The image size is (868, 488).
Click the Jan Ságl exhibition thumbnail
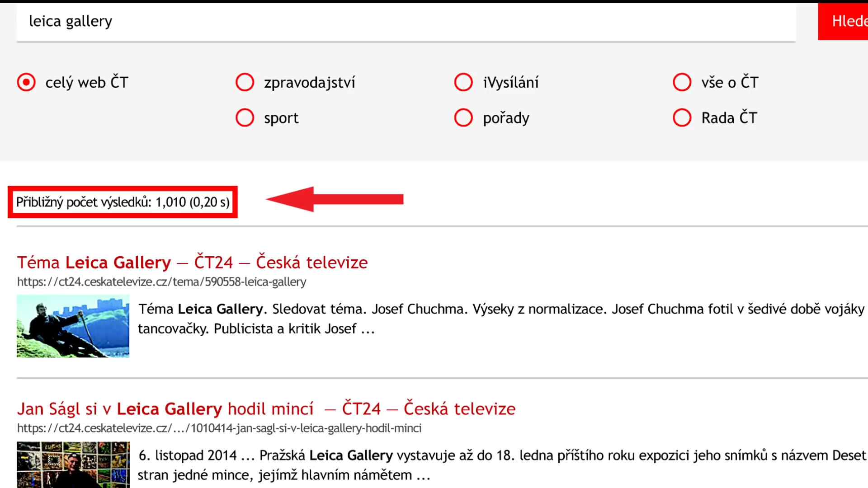pyautogui.click(x=73, y=465)
